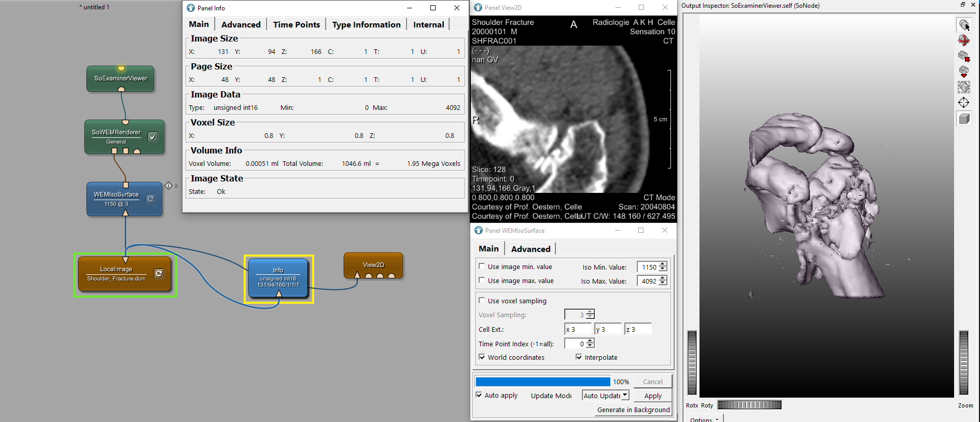Click the go-to-home-position viewer icon
This screenshot has height=422, width=980.
964,56
